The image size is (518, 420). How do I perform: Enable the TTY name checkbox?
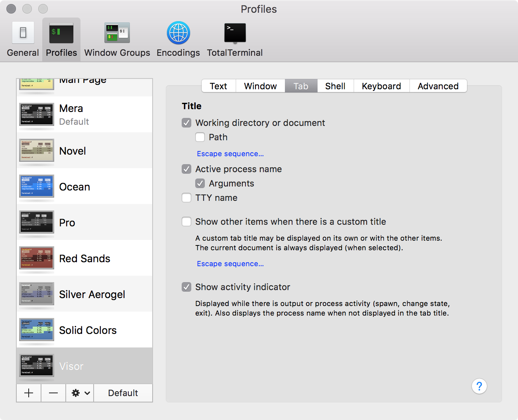coord(186,198)
